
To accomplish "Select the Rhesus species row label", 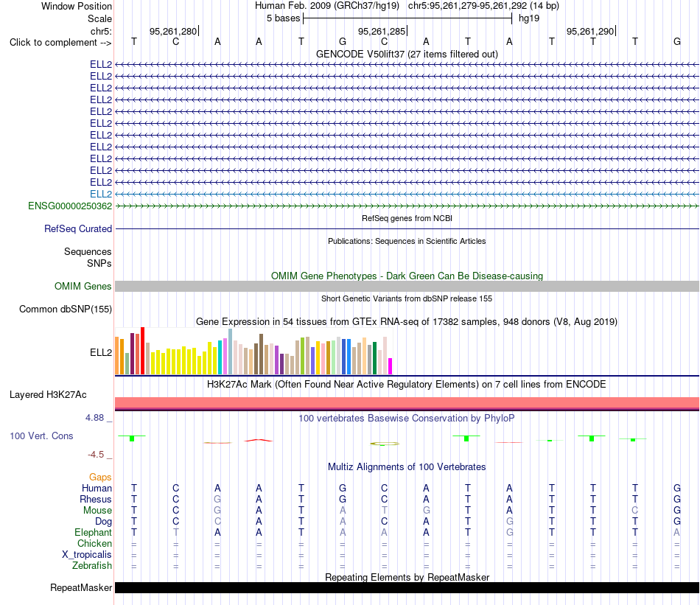I will coord(96,499).
